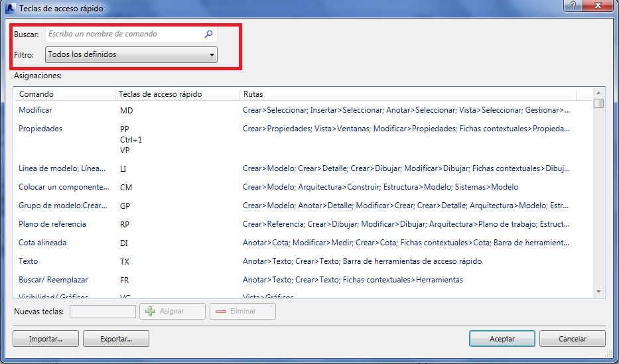Select the Propiedades command row
This screenshot has width=619, height=364.
[40, 129]
